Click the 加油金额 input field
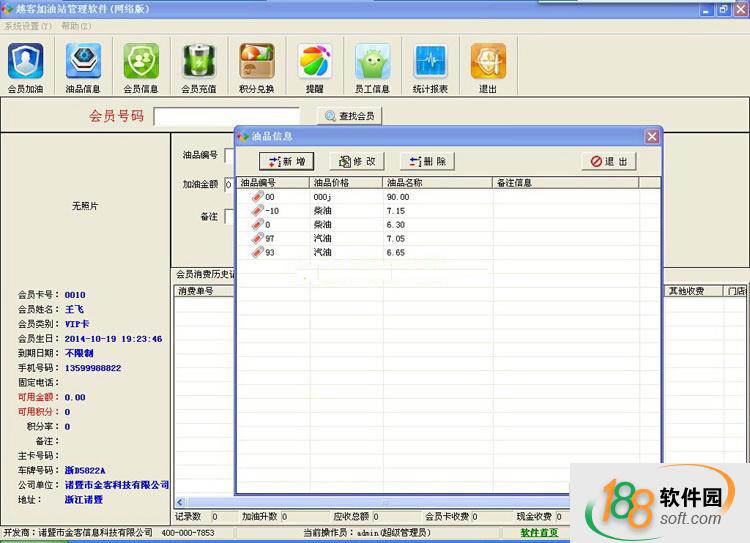This screenshot has width=750, height=543. pyautogui.click(x=229, y=184)
